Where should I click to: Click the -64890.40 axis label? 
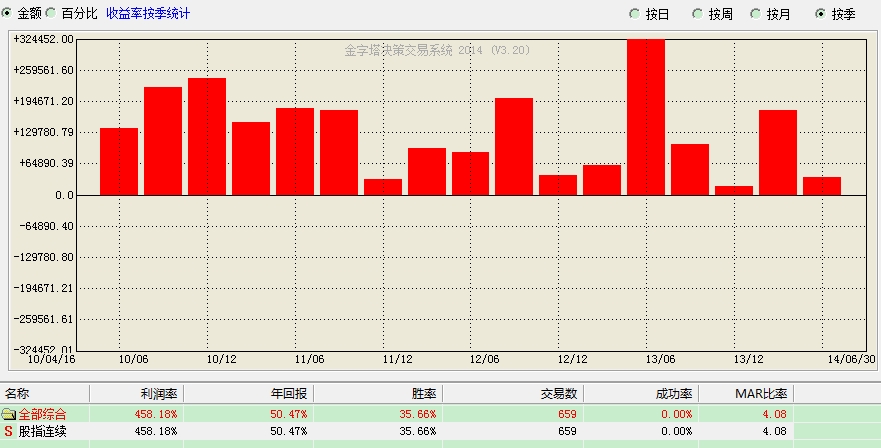coord(46,226)
